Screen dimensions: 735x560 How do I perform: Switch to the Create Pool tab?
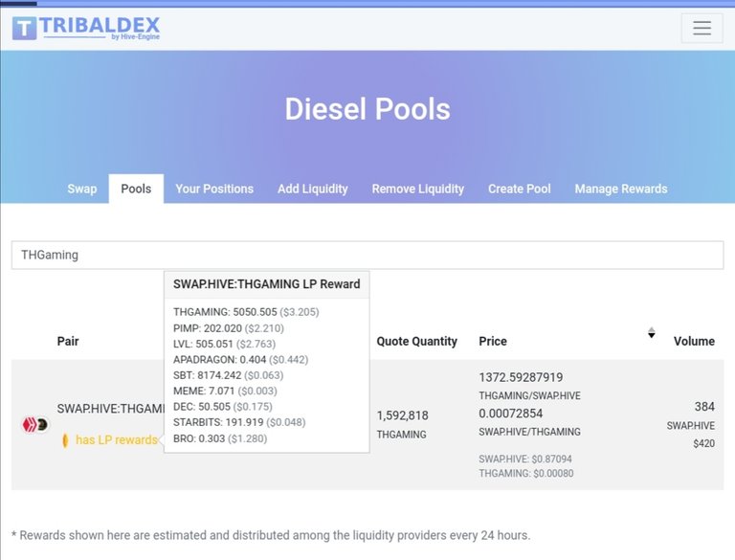[520, 189]
